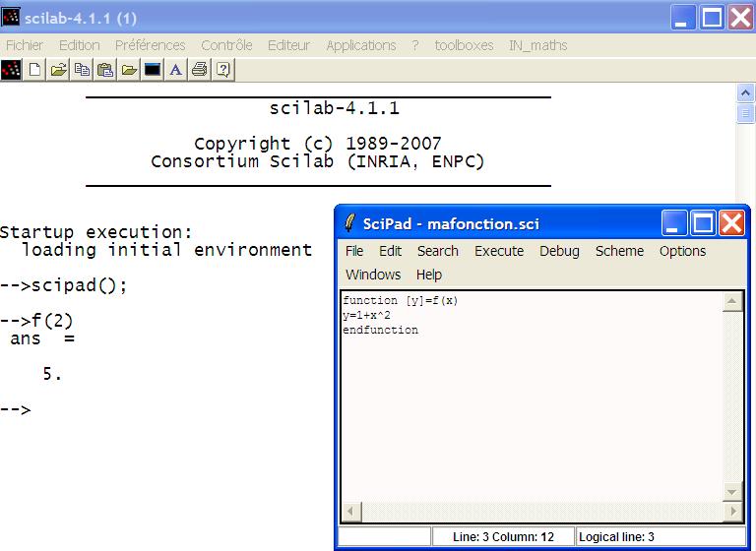Open SciPad Windows menu
This screenshot has width=756, height=551.
(x=373, y=275)
